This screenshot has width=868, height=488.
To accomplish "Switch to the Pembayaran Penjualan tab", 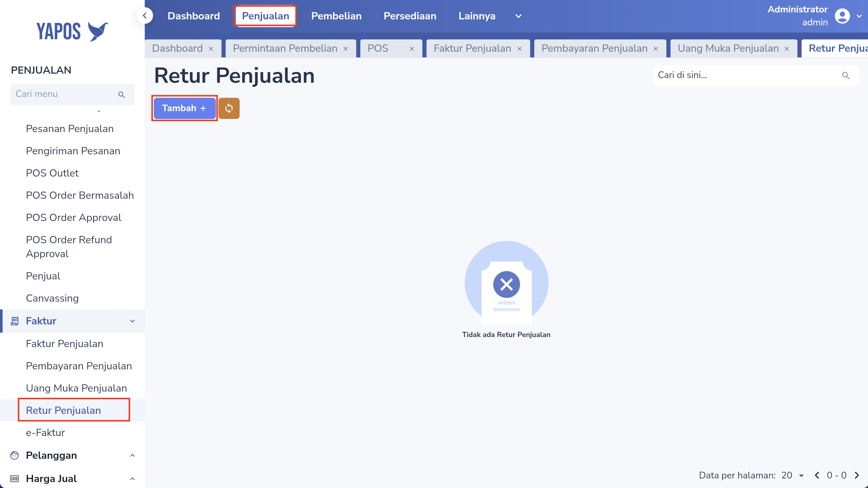I will click(x=594, y=49).
